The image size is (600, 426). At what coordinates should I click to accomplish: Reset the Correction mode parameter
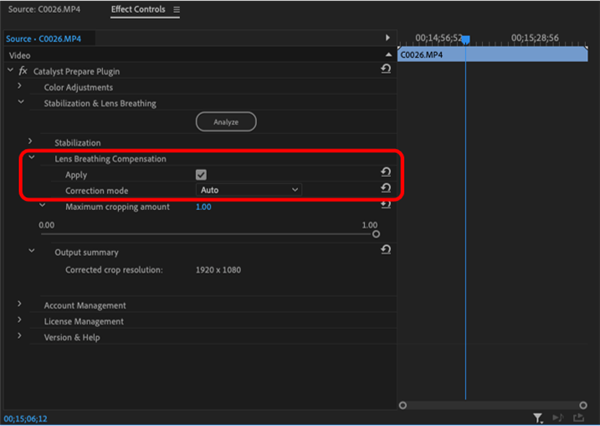click(386, 188)
